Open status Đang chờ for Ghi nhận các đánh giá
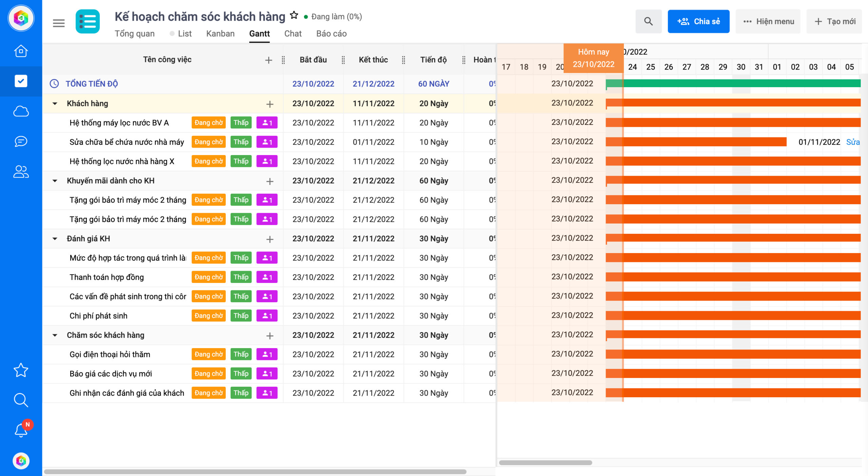 coord(209,393)
